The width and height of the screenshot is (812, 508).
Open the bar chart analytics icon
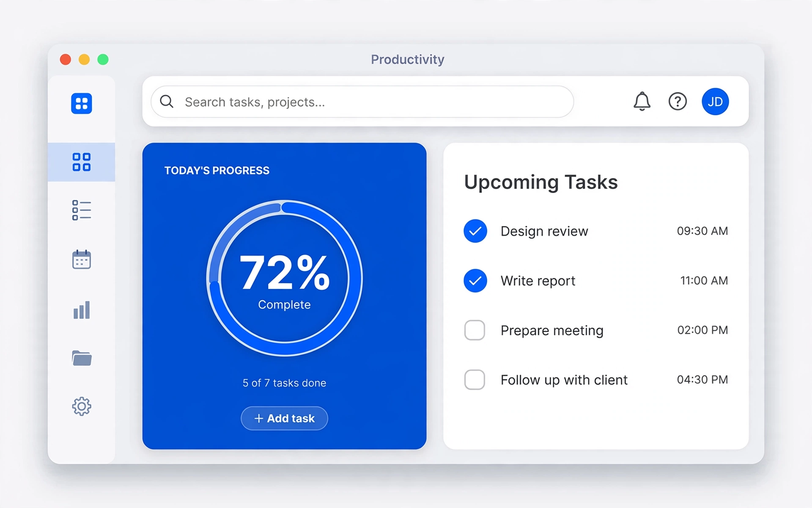[82, 310]
